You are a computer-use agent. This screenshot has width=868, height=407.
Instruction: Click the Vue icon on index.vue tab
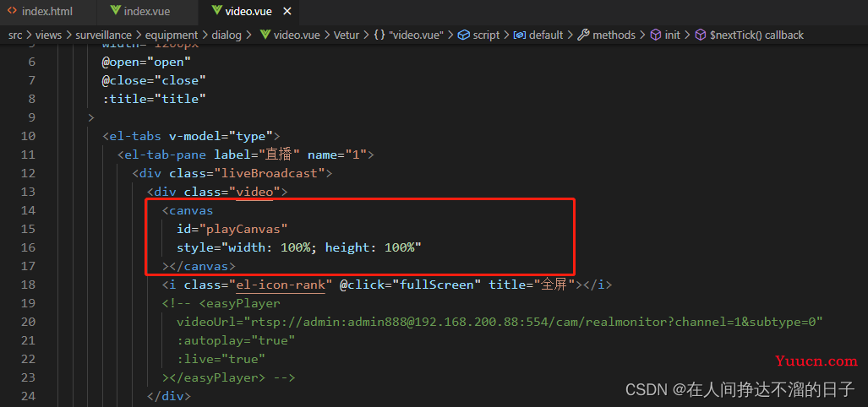[x=112, y=12]
